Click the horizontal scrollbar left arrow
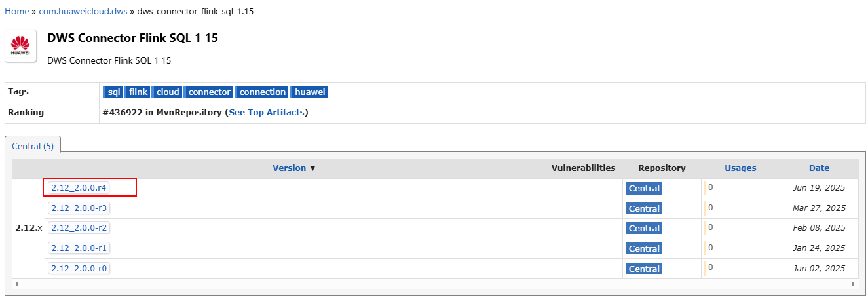Viewport: 868px width, 300px height. coord(16,284)
